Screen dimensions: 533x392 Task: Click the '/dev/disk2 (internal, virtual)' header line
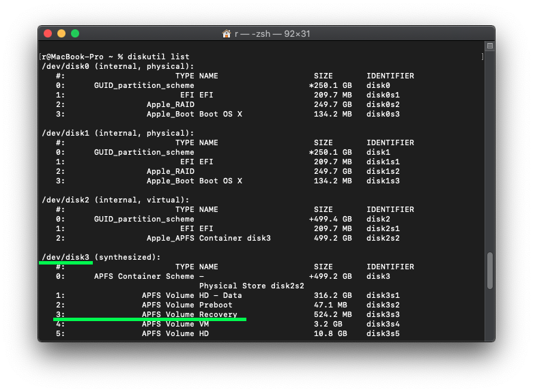point(116,200)
